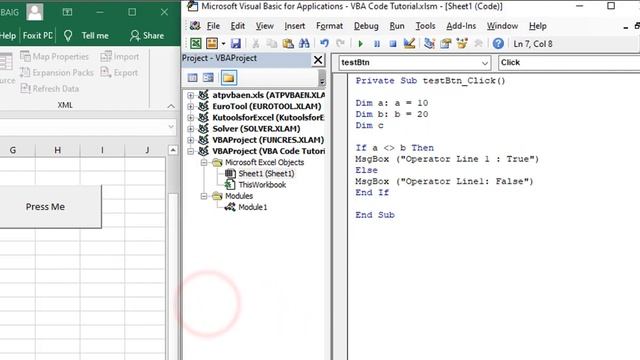Expand VBAProject (FUNCRES.XLAM) node
Viewport: 640px width, 360px height.
tap(191, 140)
